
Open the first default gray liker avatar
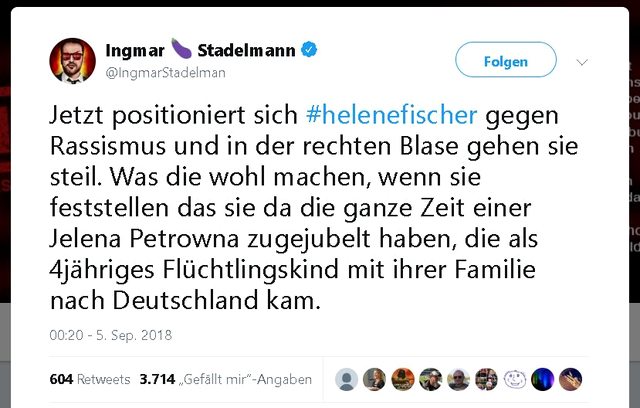pyautogui.click(x=347, y=379)
